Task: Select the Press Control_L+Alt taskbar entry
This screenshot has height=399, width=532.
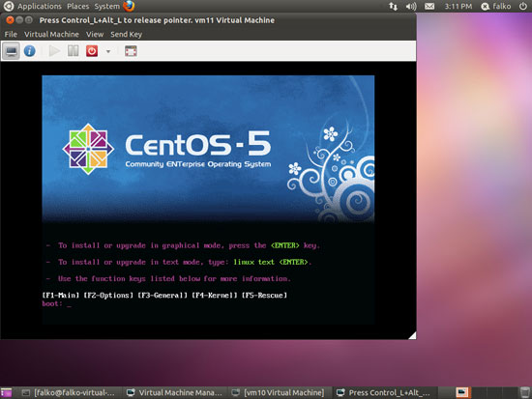Action: (383, 392)
